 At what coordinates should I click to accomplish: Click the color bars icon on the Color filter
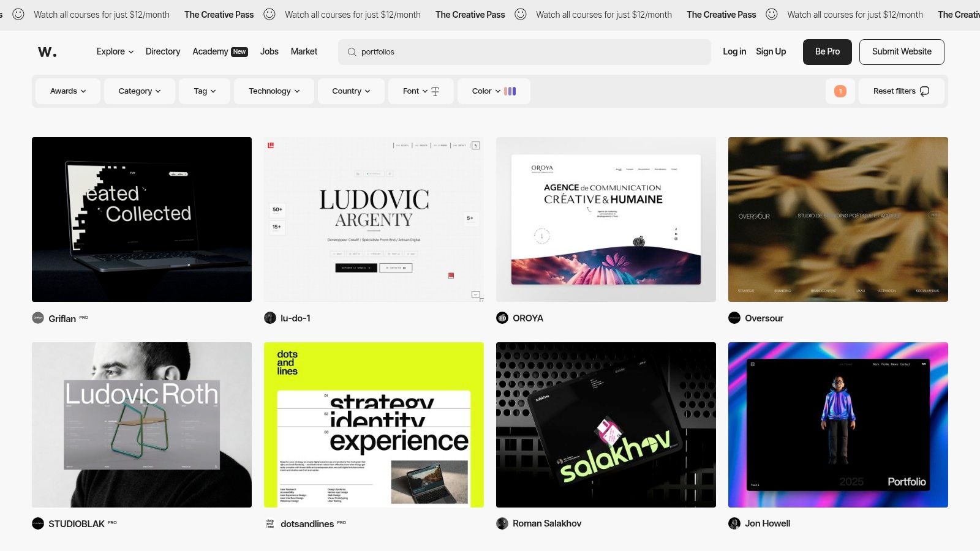pos(510,91)
